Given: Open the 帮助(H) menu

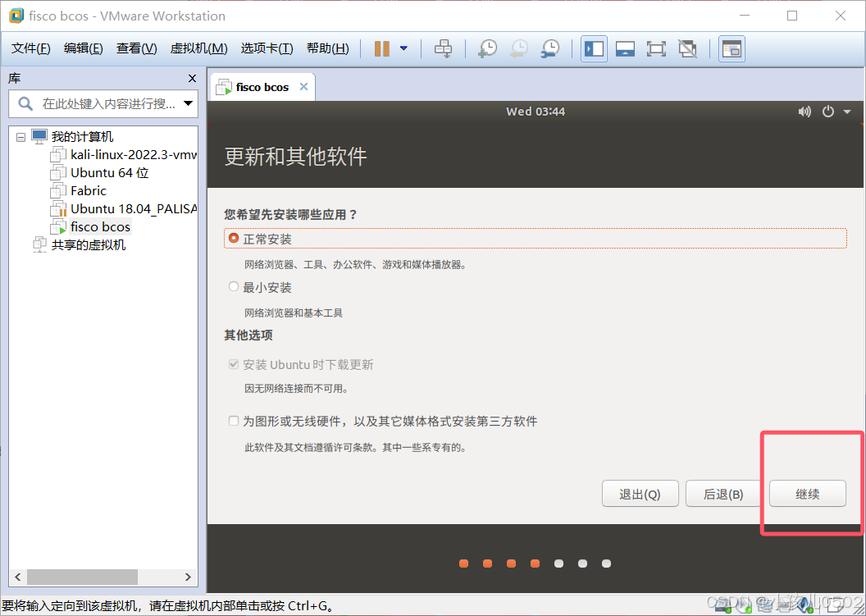Looking at the screenshot, I should point(327,48).
